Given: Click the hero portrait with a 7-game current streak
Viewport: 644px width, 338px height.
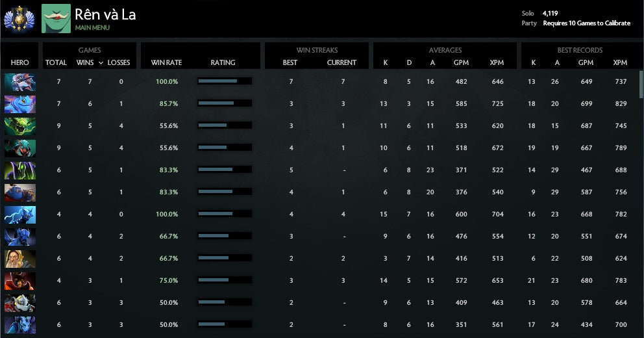Looking at the screenshot, I should pyautogui.click(x=20, y=82).
